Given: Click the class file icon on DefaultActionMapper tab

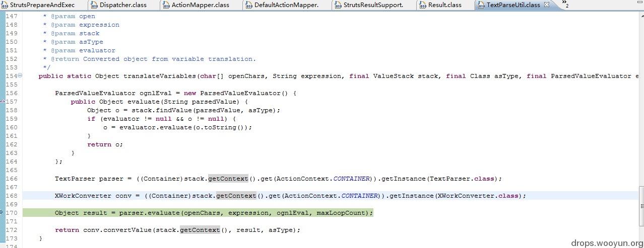Looking at the screenshot, I should pyautogui.click(x=249, y=5).
